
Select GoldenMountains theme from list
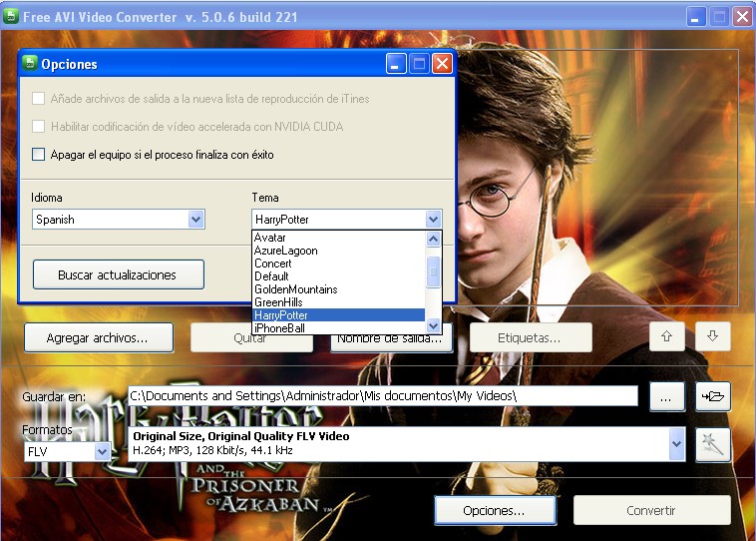tap(338, 289)
